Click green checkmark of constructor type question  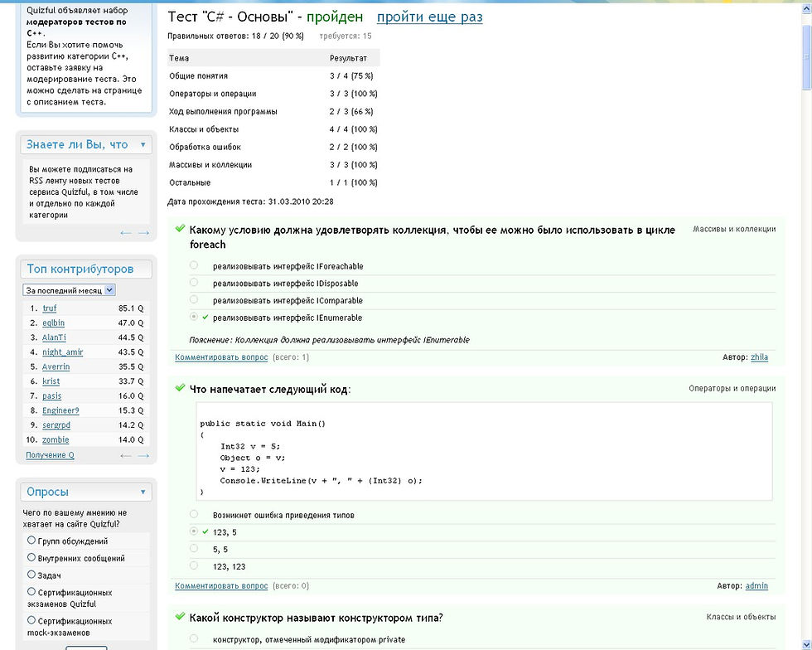point(181,616)
